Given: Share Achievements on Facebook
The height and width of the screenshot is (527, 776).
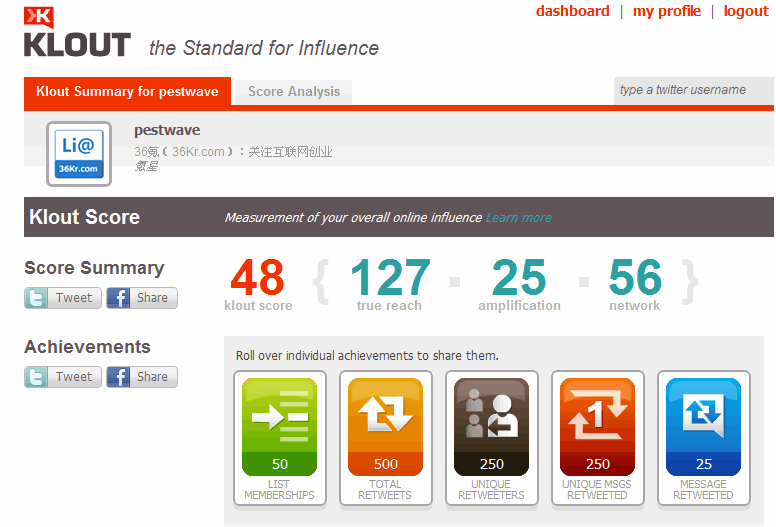Looking at the screenshot, I should click(142, 377).
